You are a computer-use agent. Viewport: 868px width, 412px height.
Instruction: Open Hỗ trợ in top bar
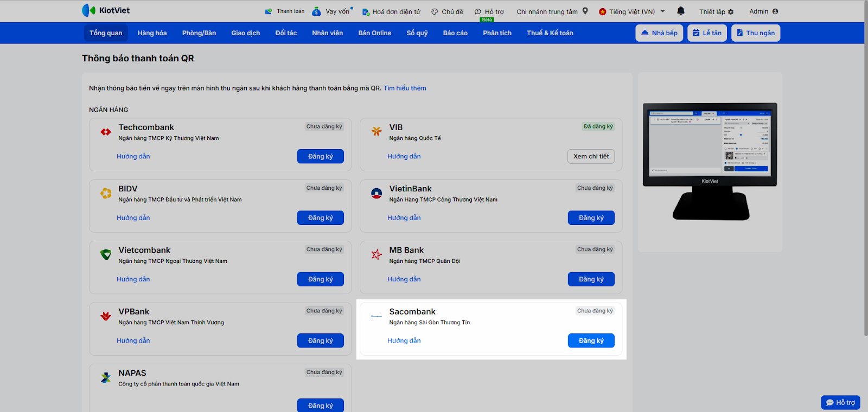(489, 12)
